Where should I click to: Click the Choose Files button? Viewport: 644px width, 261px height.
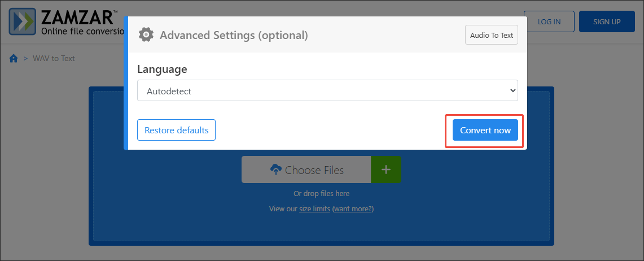click(306, 169)
